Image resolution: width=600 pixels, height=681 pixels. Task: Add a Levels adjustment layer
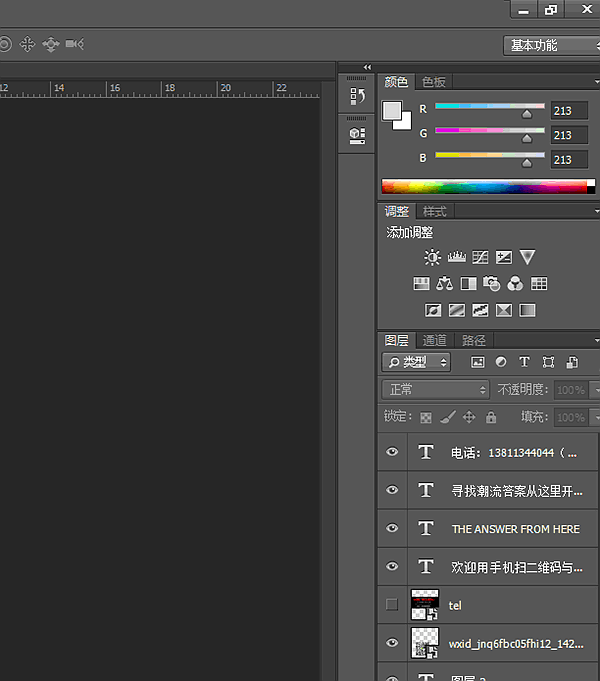click(x=456, y=257)
